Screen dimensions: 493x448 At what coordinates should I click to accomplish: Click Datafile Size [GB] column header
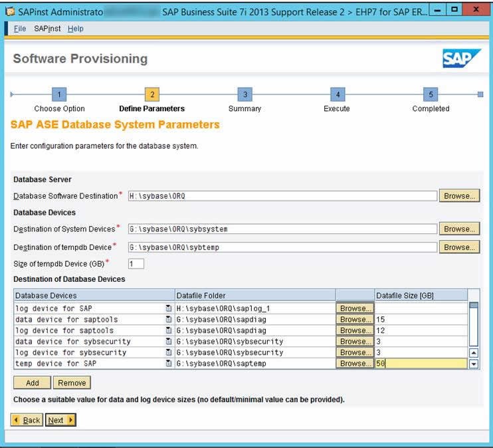(421, 295)
